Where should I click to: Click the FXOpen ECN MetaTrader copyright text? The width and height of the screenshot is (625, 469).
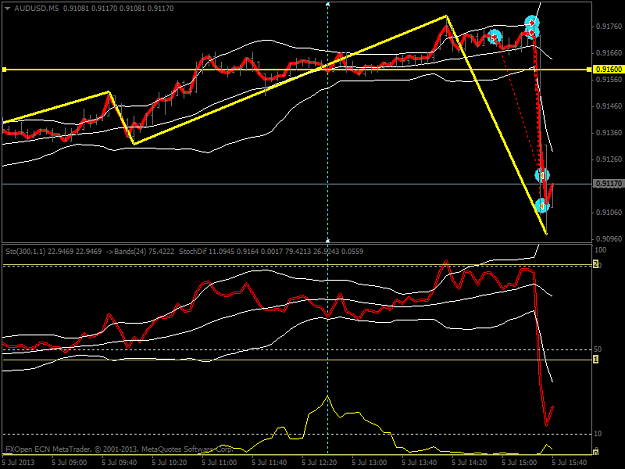(x=119, y=449)
